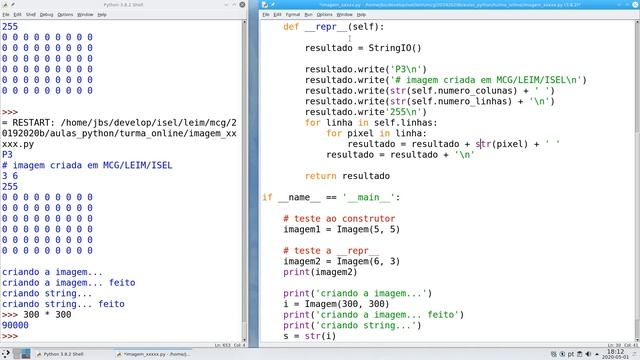Open File menu in Python Shell window
The image size is (640, 360).
pyautogui.click(x=6, y=14)
